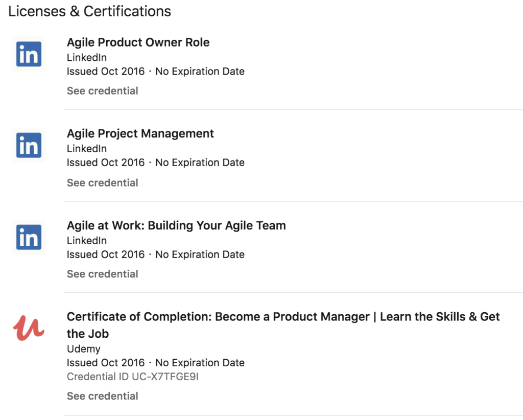Image resolution: width=523 pixels, height=420 pixels.
Task: Open See credential for Agile Project Management
Action: tap(102, 182)
